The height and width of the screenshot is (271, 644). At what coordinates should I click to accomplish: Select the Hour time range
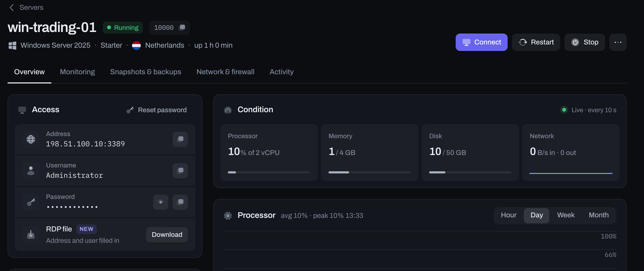click(x=509, y=215)
